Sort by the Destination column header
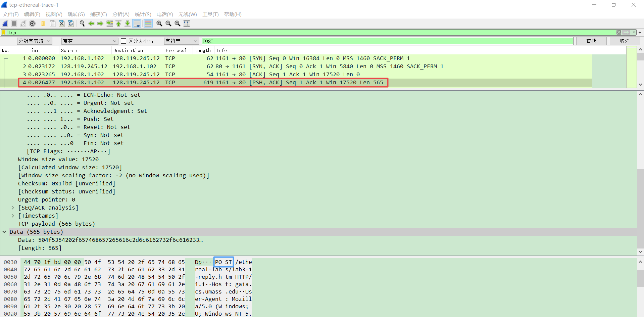 point(137,50)
